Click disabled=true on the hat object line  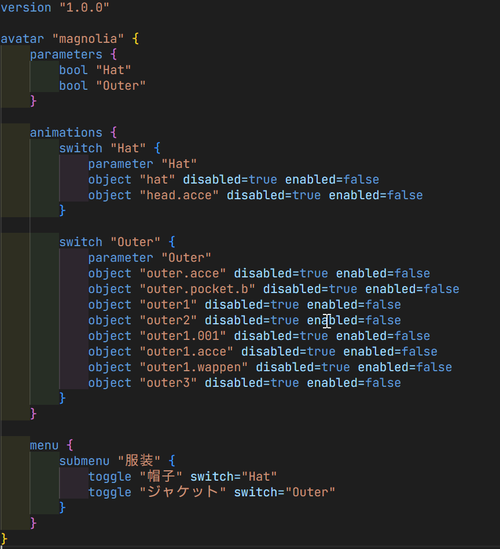click(x=230, y=179)
